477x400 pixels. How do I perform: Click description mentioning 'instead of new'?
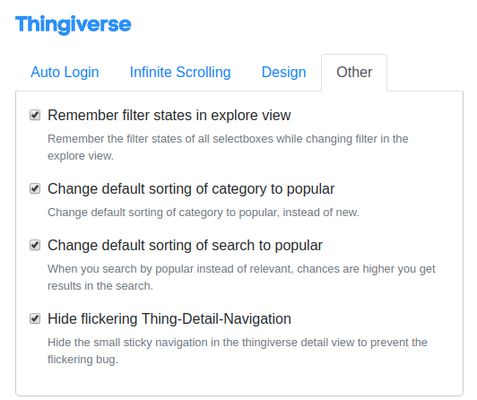point(203,212)
